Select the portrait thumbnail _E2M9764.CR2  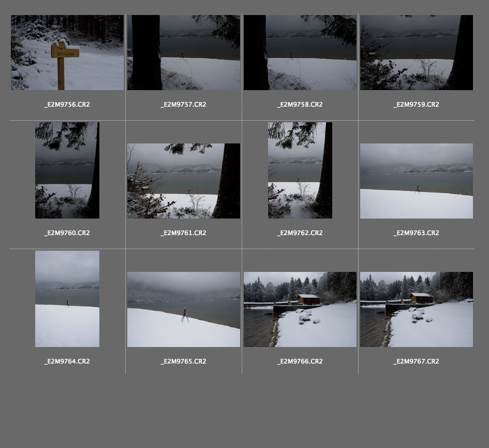pos(67,299)
